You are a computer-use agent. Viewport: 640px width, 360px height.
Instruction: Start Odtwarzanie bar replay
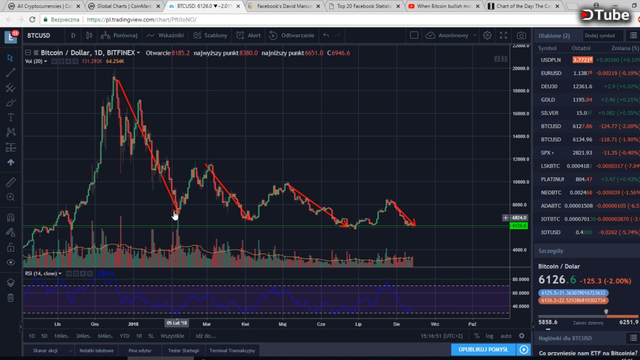pyautogui.click(x=292, y=36)
